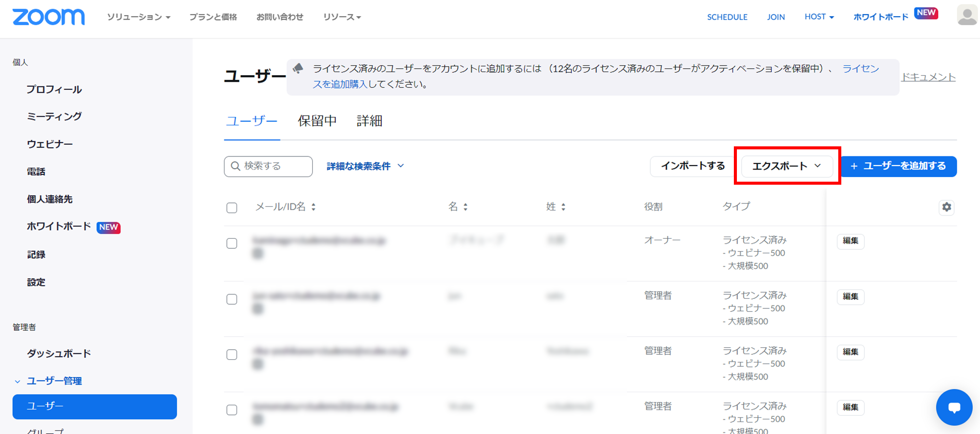Switch to the 保留中 tab

coord(317,121)
